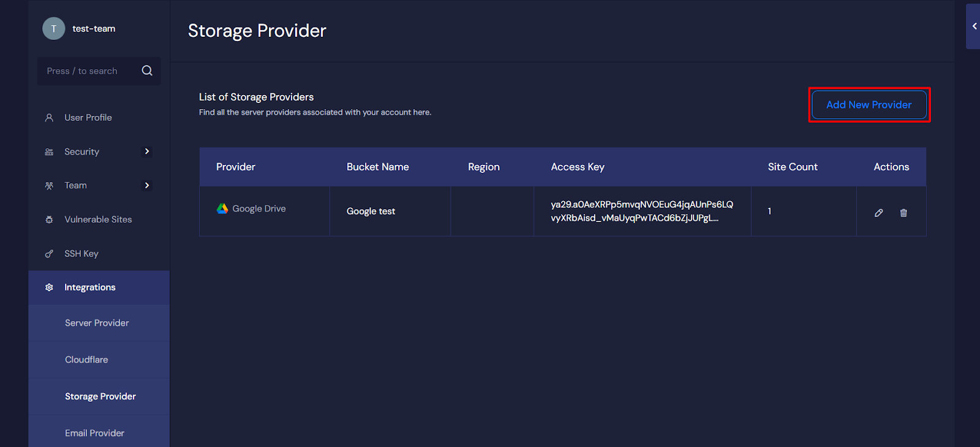
Task: Click the Vulnerable Sites bug icon
Action: point(49,220)
